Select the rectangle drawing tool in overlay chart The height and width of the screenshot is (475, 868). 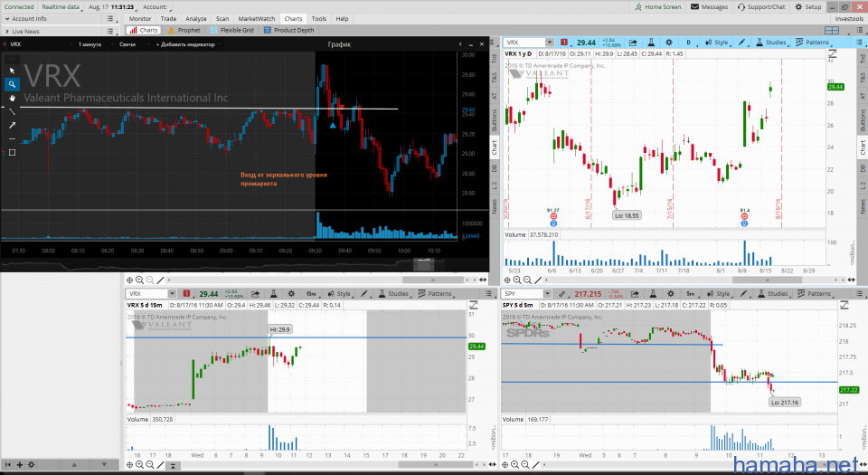coord(12,152)
